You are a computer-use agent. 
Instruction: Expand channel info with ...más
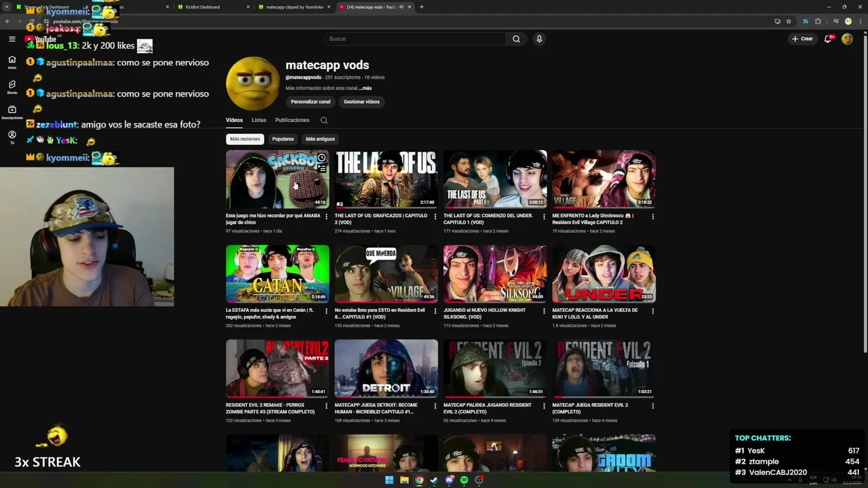click(x=365, y=88)
